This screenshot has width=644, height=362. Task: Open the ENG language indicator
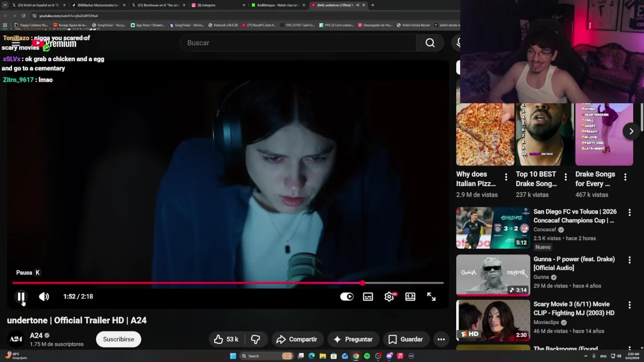(604, 356)
